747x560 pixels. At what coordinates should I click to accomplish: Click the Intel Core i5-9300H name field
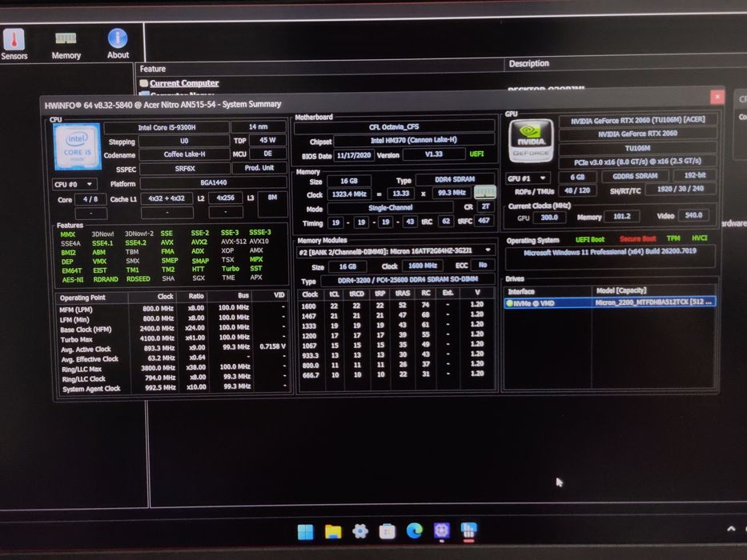(167, 128)
